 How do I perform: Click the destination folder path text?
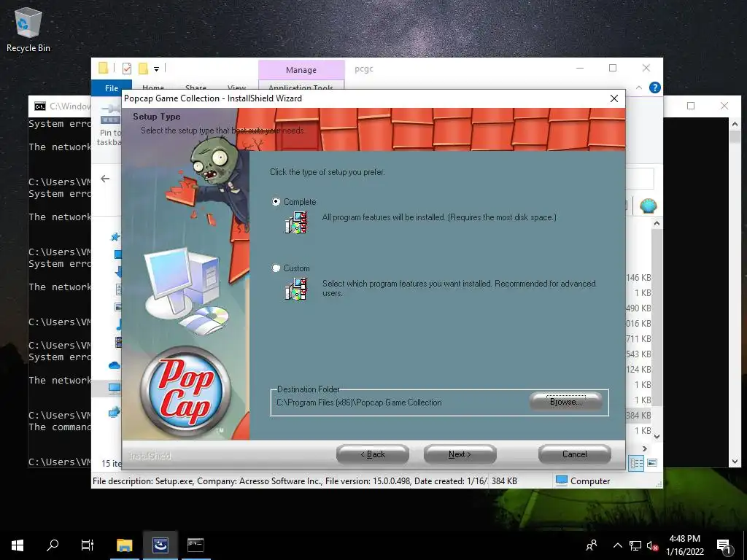point(359,402)
